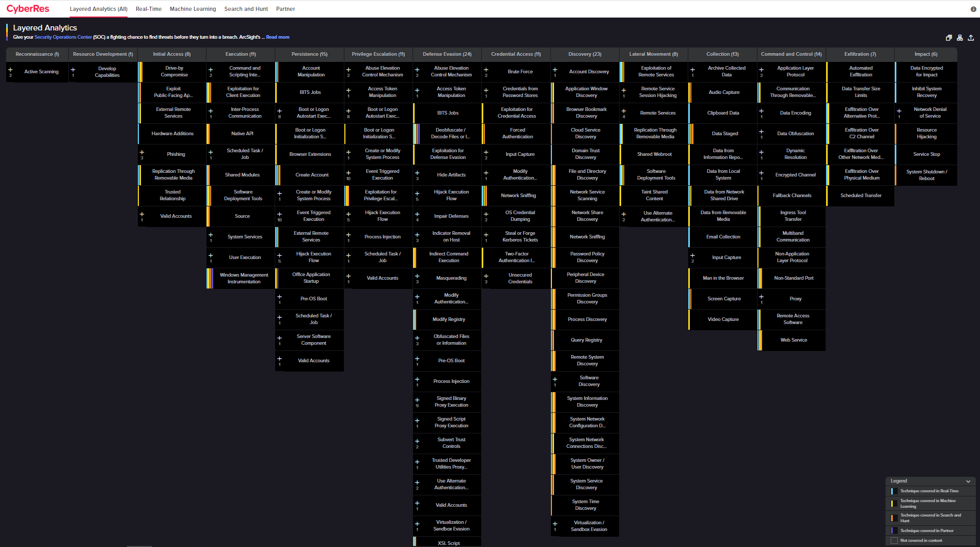Select the Discovery (23) column header
The image size is (980, 547).
coord(585,54)
